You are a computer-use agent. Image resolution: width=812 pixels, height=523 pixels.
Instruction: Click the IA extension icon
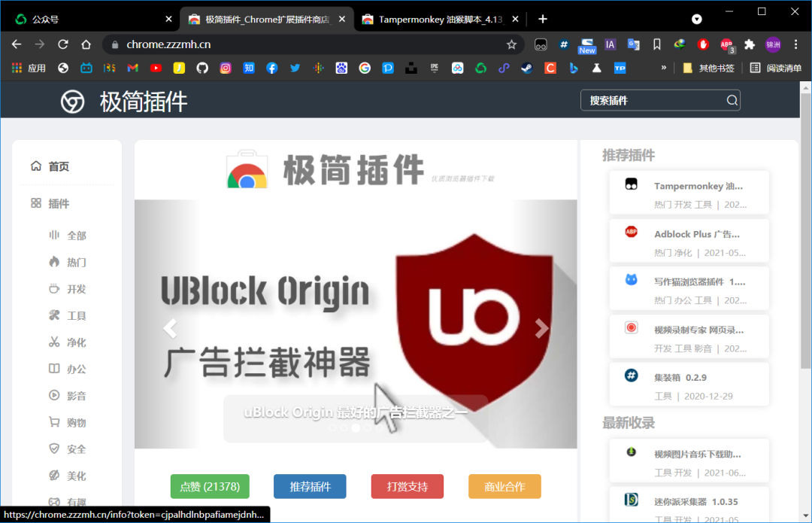(610, 44)
